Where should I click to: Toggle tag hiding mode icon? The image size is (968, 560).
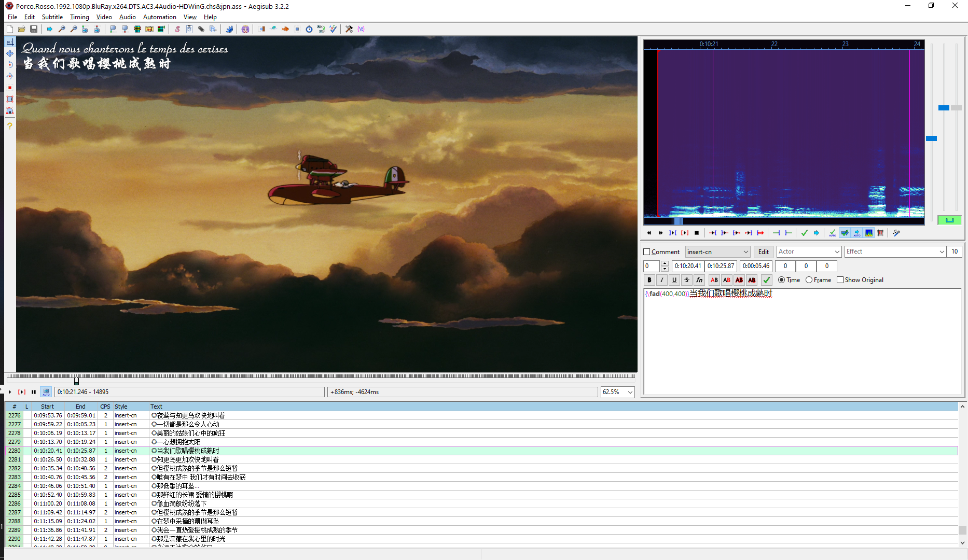(x=361, y=29)
